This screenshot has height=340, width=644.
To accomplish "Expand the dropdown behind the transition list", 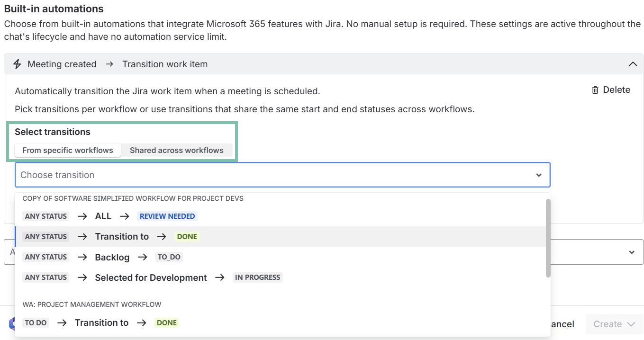I will [631, 252].
